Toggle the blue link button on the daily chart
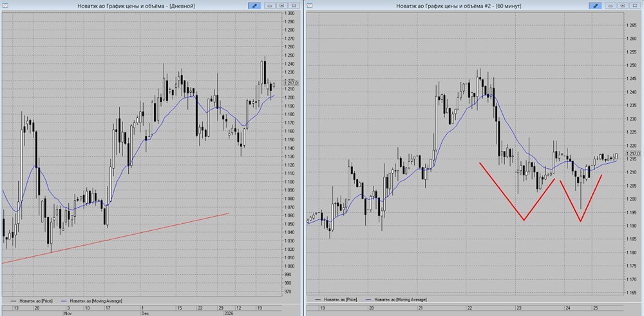This screenshot has width=644, height=316. (x=254, y=6)
